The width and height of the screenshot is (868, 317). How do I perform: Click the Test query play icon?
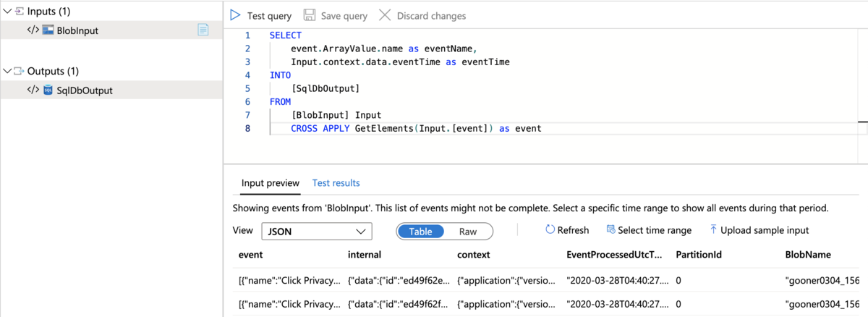pyautogui.click(x=235, y=15)
